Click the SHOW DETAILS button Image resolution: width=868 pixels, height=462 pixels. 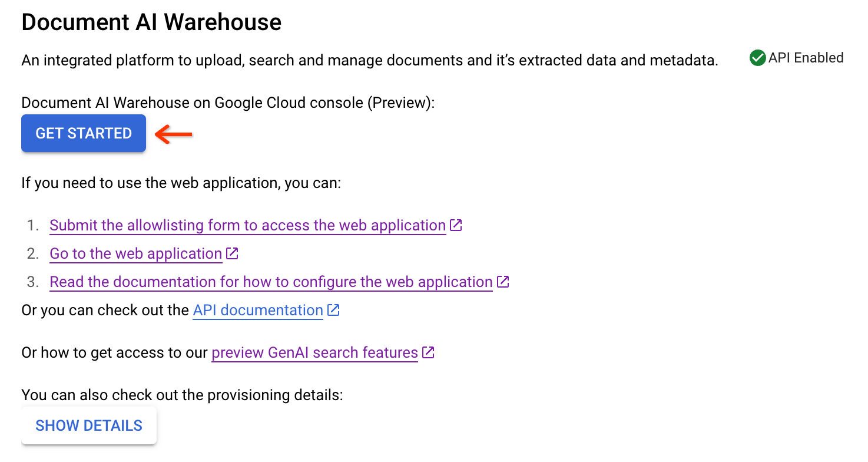click(x=89, y=425)
